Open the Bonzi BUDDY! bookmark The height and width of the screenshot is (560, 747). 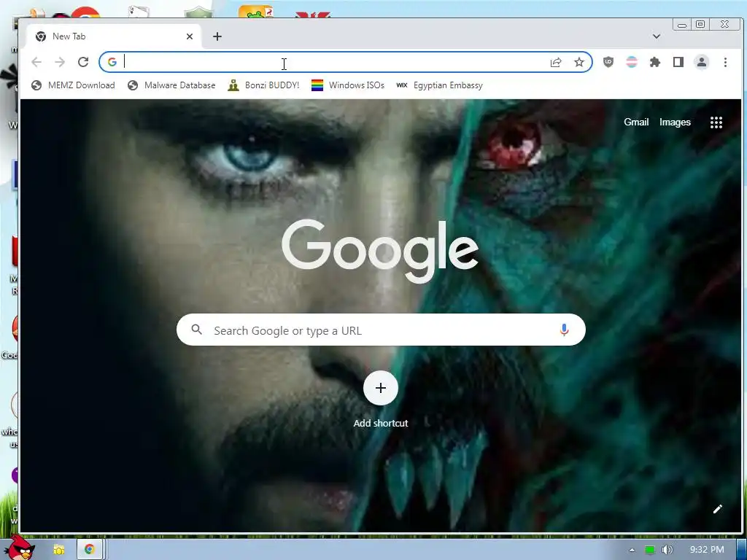(x=264, y=85)
